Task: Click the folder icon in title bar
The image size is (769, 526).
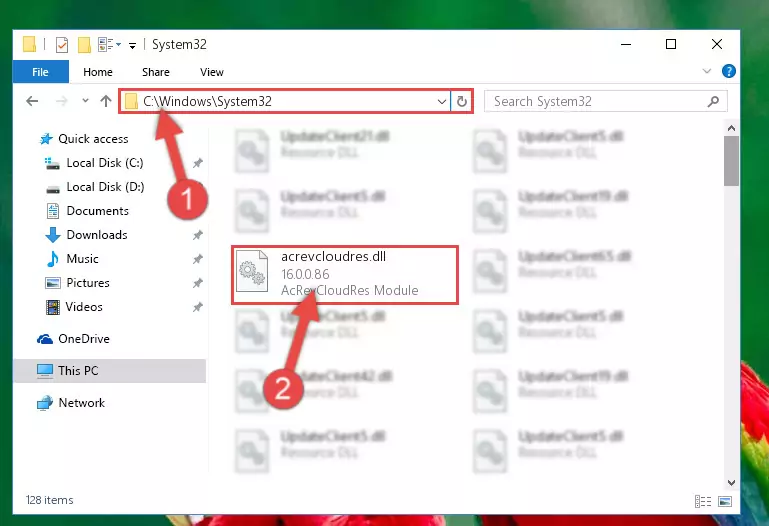Action: pyautogui.click(x=29, y=44)
